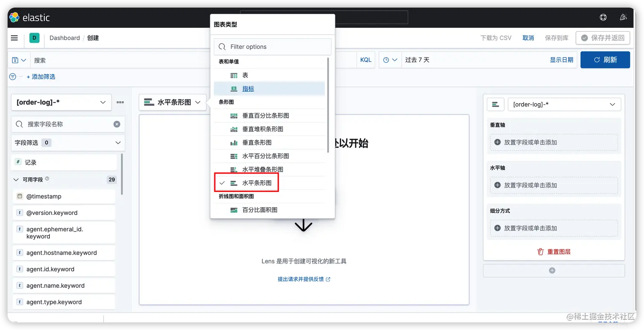644x330 pixels.
Task: Open the 水平条形图 chart type dropdown
Action: pyautogui.click(x=172, y=102)
